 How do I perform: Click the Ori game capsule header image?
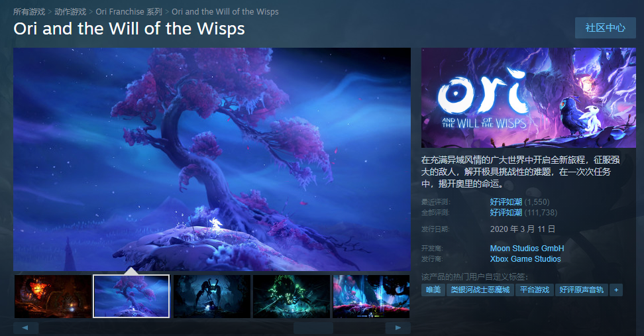pyautogui.click(x=529, y=98)
